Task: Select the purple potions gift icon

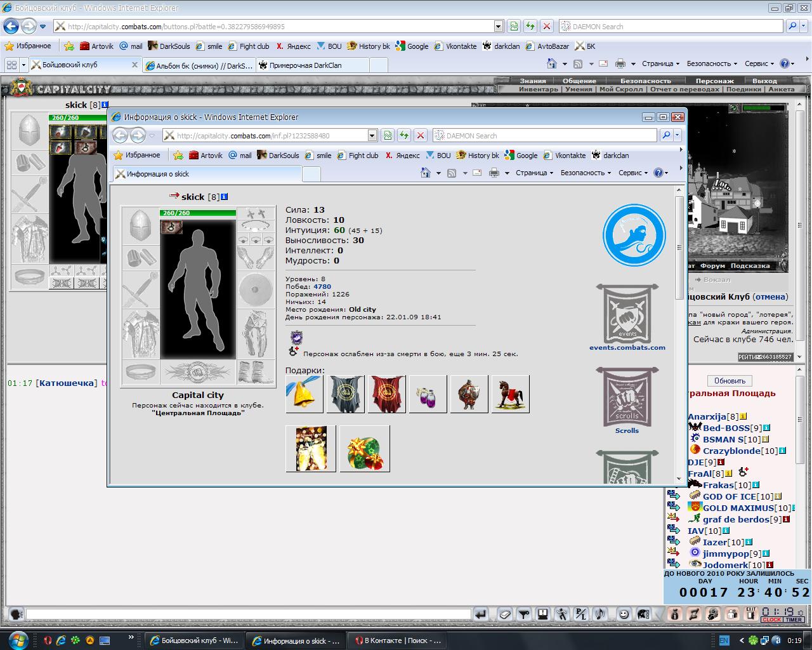Action: pos(428,394)
